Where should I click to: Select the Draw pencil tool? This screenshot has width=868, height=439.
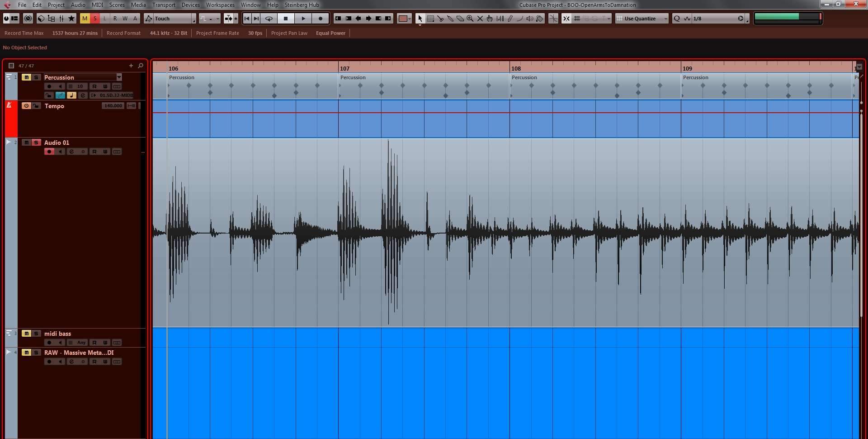click(510, 19)
